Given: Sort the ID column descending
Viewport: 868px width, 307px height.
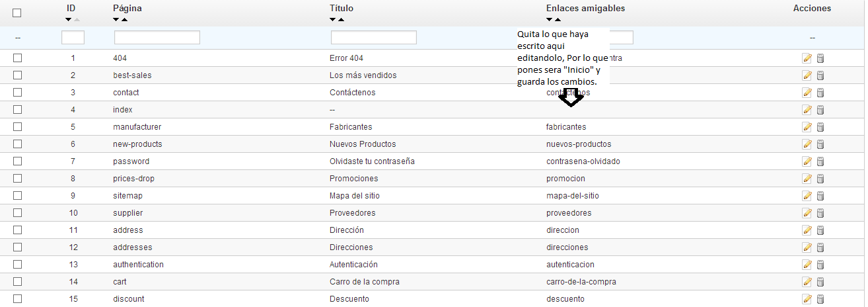Looking at the screenshot, I should [69, 20].
